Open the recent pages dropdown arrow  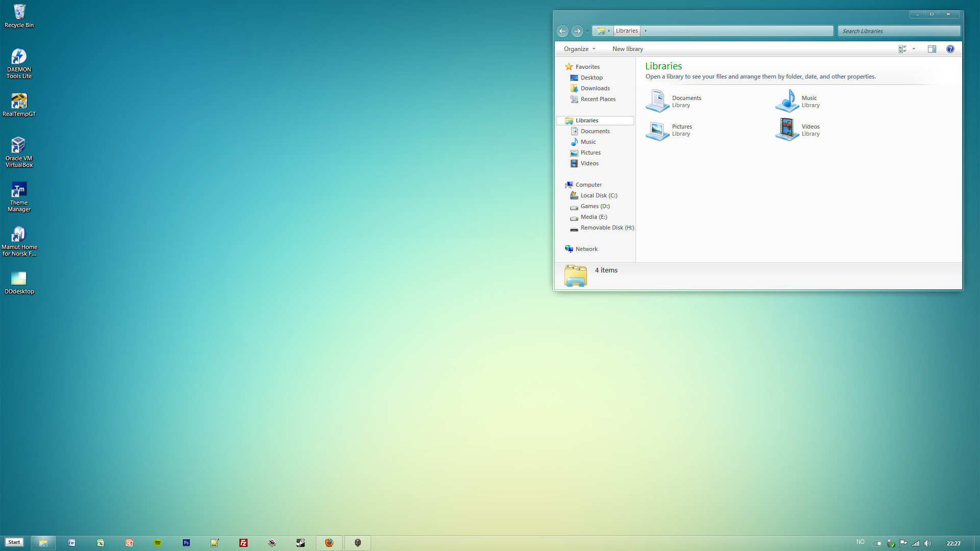point(587,31)
